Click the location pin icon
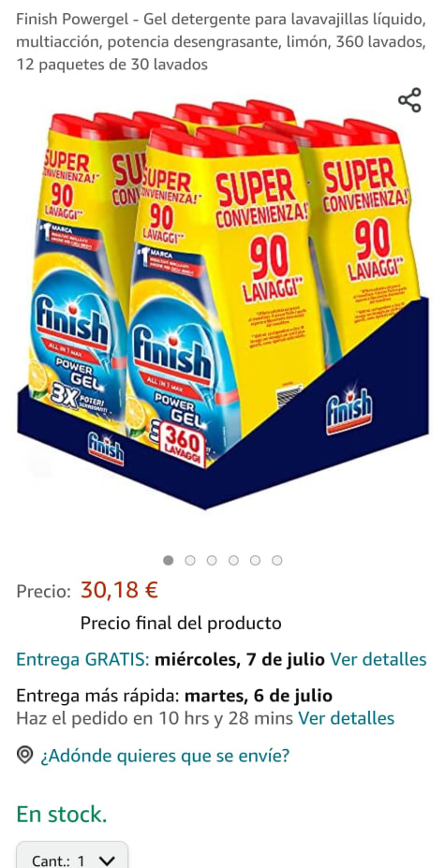This screenshot has height=868, width=445. coord(24,755)
